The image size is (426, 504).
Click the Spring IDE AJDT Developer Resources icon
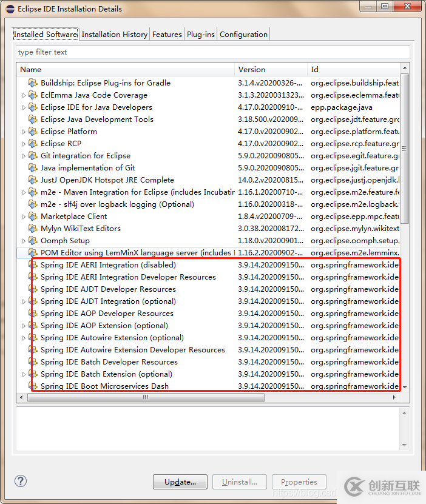click(33, 289)
